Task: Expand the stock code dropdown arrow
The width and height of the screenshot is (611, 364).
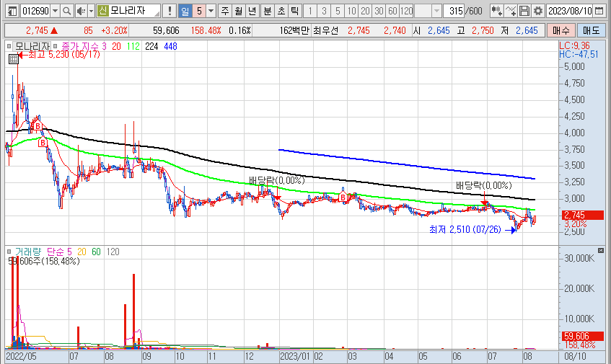Action: coord(55,11)
